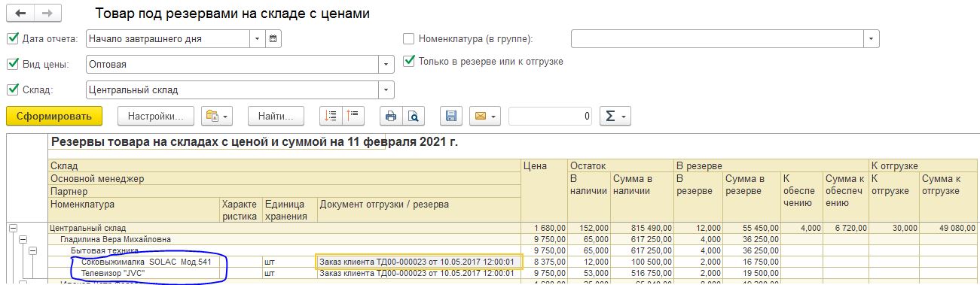980x285 pixels.
Task: Open print preview icon
Action: [x=413, y=117]
